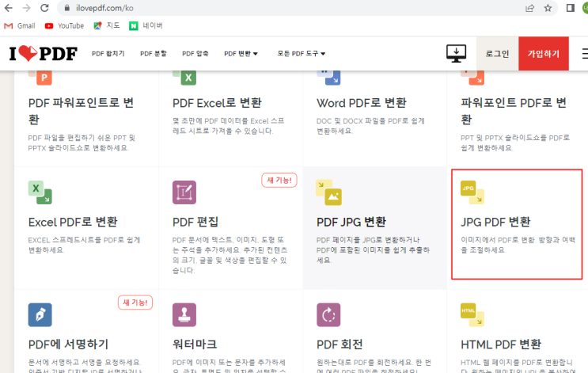588x373 pixels.
Task: Click the PDF JPG 변환 tool icon
Action: pos(328,192)
